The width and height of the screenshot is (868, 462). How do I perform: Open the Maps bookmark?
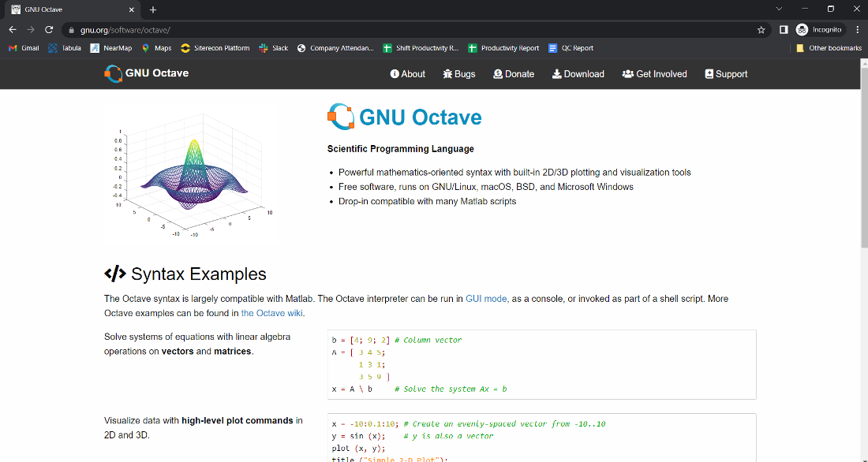157,48
